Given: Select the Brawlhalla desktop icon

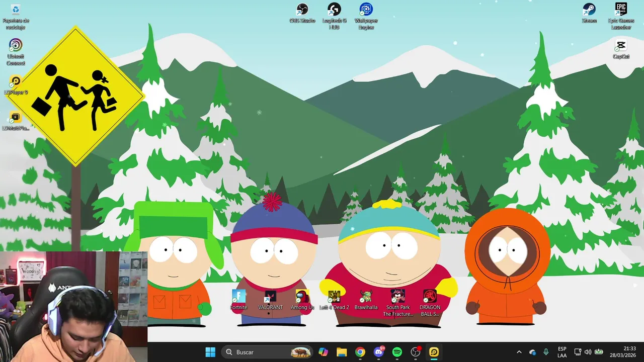Looking at the screenshot, I should (366, 300).
